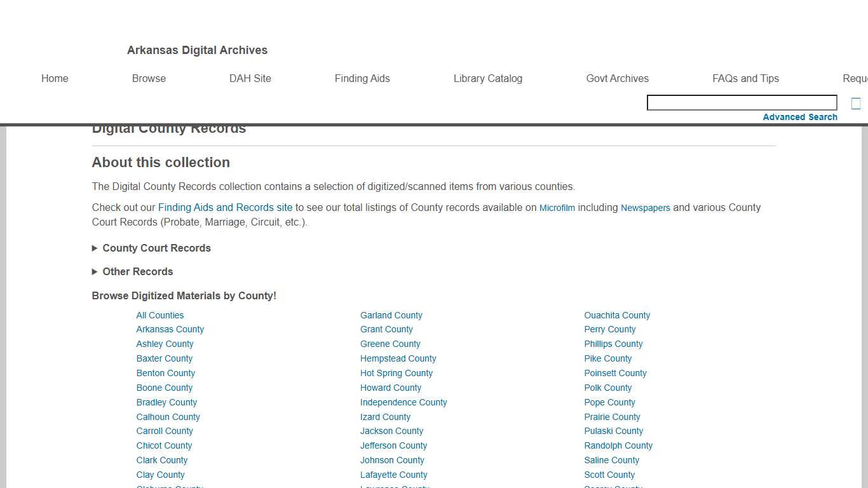Click the Microfilm link
This screenshot has width=868, height=488.
coord(557,208)
